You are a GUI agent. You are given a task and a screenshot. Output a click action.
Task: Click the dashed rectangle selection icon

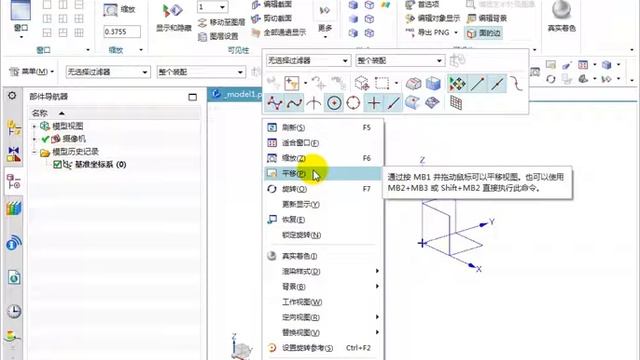(x=382, y=83)
